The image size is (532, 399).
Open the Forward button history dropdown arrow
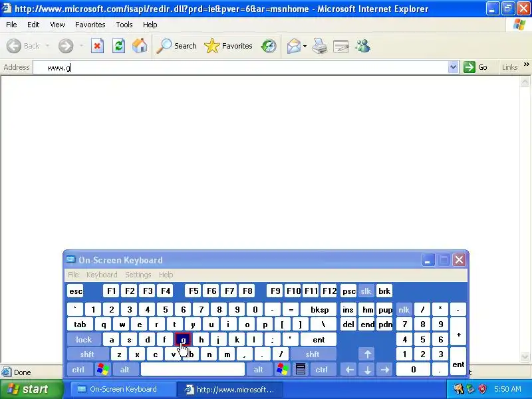pos(81,46)
